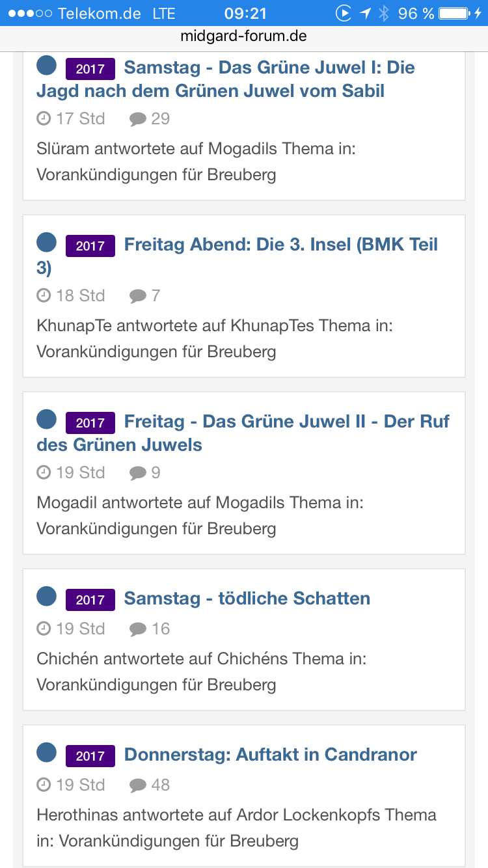Tap the midgard-forum.de address bar
This screenshot has width=488, height=868.
point(244,37)
